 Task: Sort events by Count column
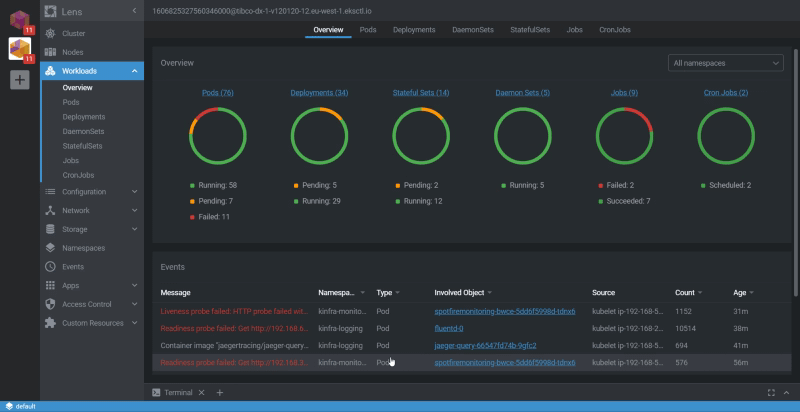(684, 293)
